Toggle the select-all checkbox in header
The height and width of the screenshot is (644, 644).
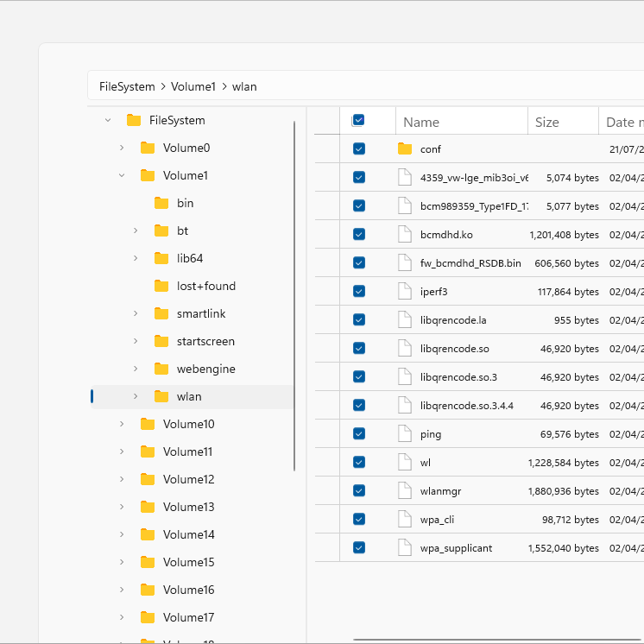pos(358,121)
